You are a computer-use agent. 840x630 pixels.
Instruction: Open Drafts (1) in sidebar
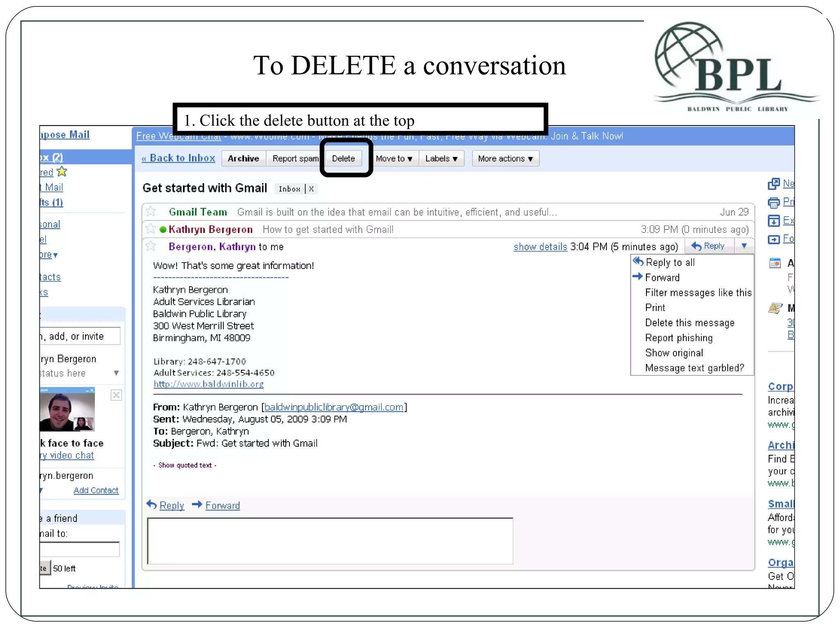point(52,202)
